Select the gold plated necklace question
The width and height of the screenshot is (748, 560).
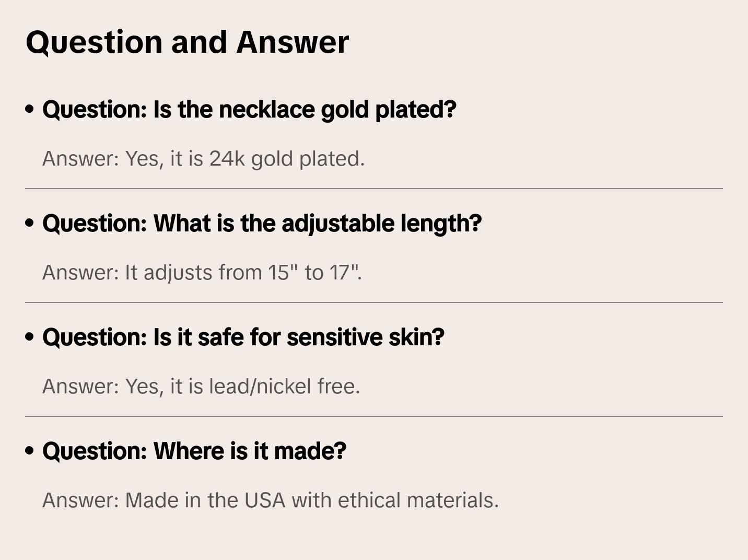249,110
